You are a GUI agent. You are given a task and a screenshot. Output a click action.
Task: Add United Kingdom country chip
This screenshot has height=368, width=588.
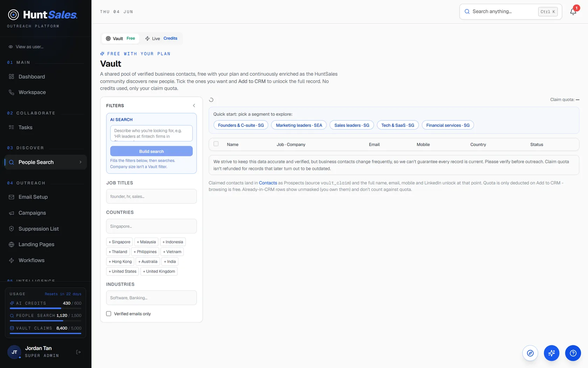pyautogui.click(x=159, y=271)
